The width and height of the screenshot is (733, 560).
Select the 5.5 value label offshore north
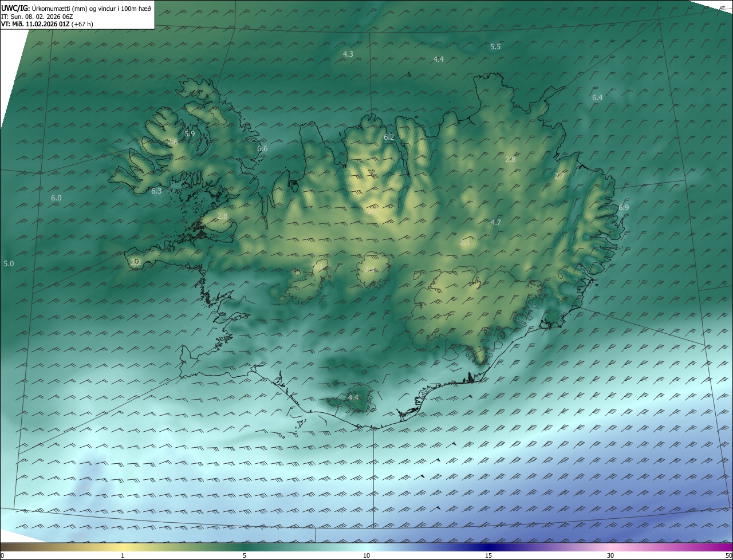495,46
